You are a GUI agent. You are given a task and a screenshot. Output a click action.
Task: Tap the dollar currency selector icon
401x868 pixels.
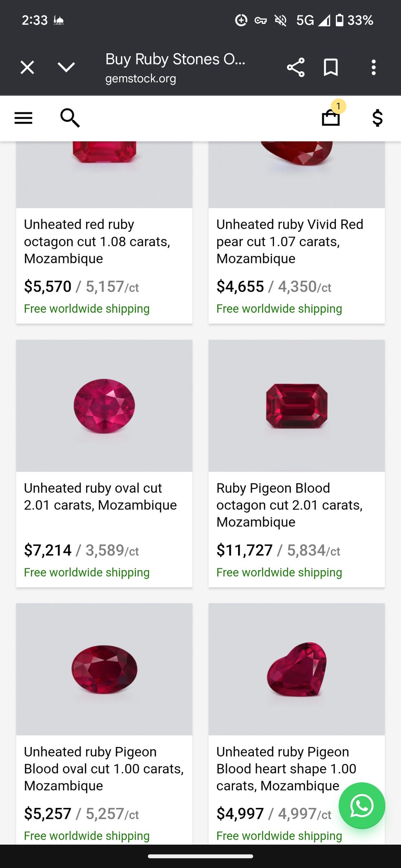point(377,118)
